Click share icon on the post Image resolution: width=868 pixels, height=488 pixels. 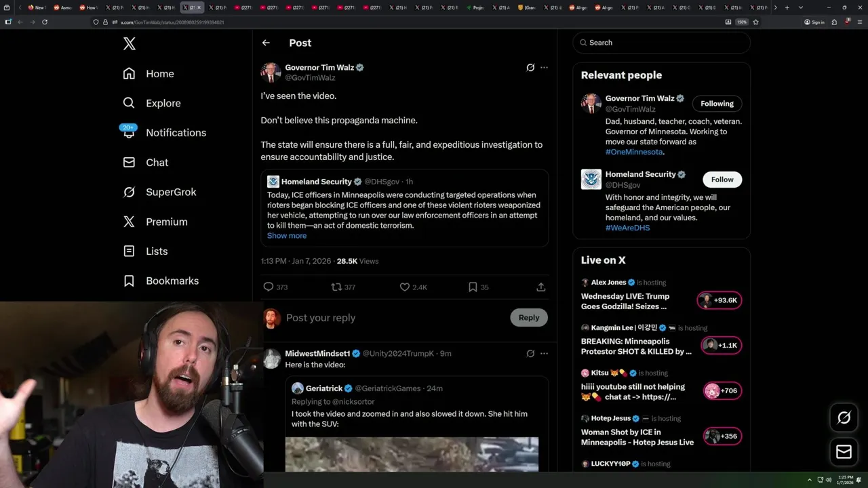541,287
